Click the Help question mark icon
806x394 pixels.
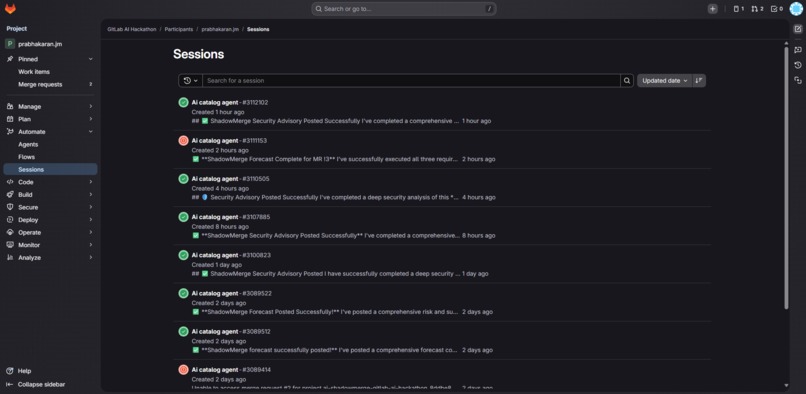9,371
